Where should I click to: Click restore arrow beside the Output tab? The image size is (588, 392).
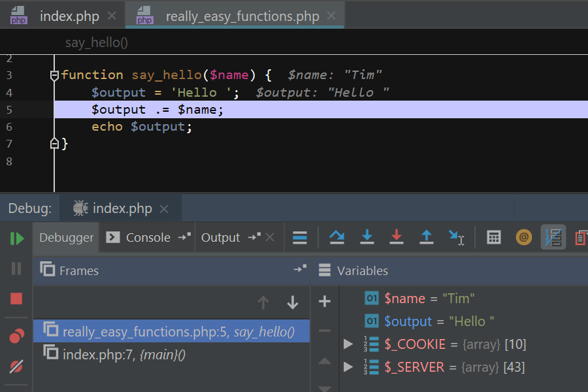point(254,237)
